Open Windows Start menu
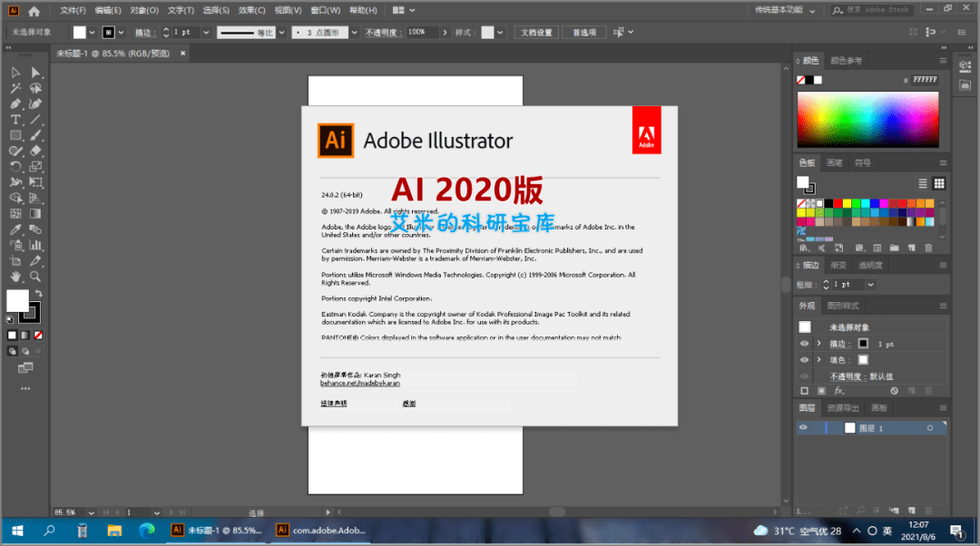 point(17,531)
